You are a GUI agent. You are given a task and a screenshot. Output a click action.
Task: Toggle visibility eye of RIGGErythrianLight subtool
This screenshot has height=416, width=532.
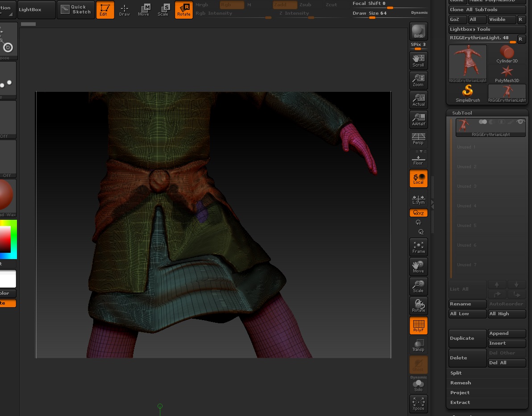coord(520,122)
